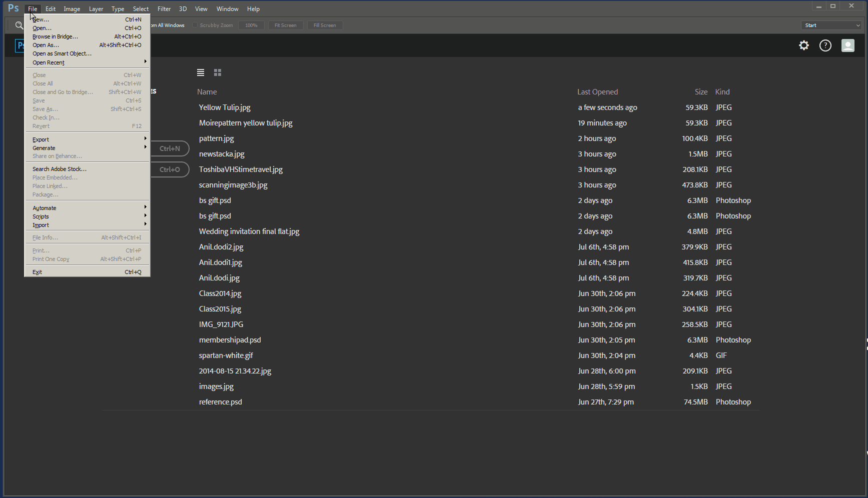Open recent file spartan-white.gif
868x498 pixels.
click(x=226, y=355)
